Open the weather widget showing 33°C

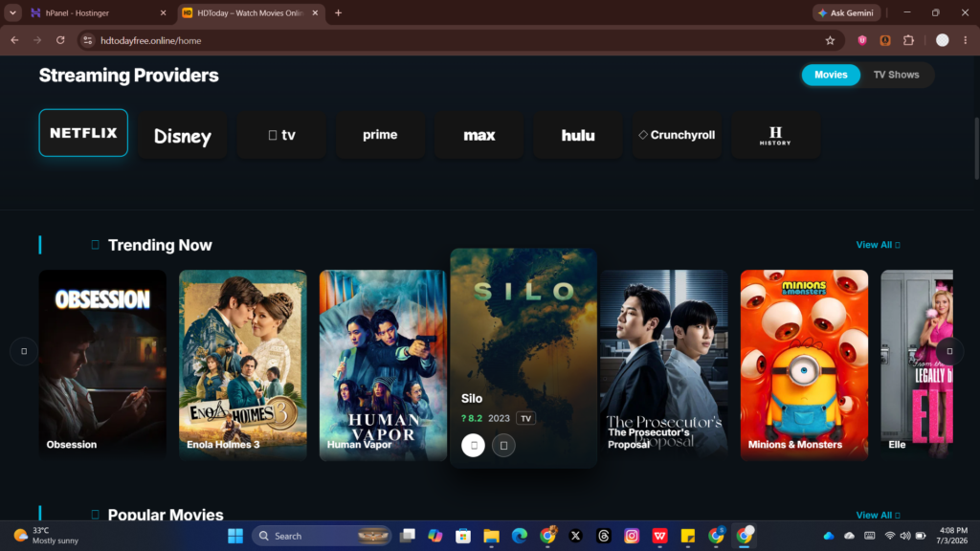pos(47,536)
